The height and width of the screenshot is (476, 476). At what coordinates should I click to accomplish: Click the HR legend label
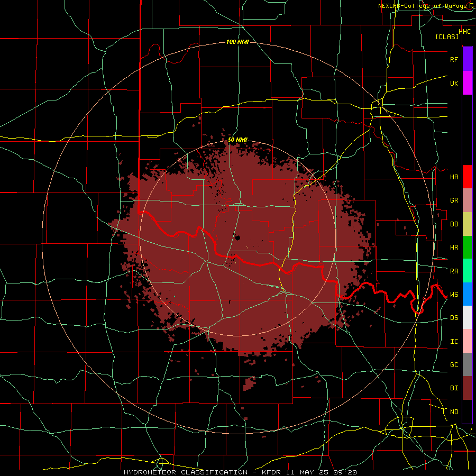[454, 248]
